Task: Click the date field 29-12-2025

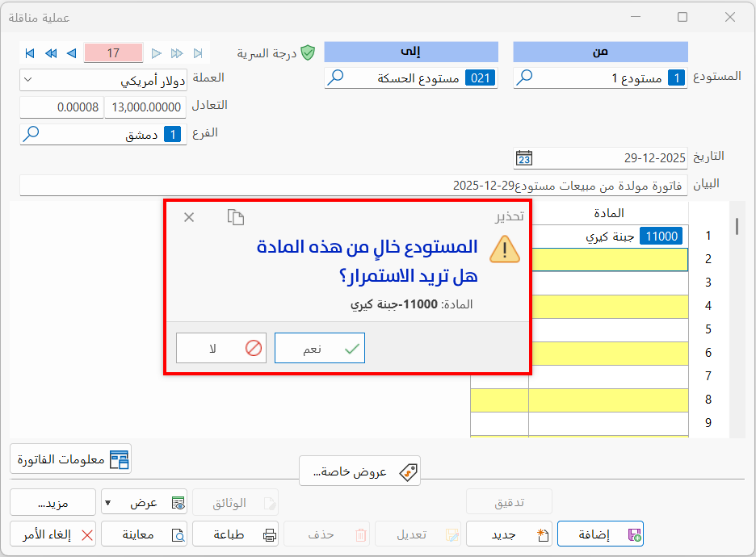Action: (x=600, y=158)
